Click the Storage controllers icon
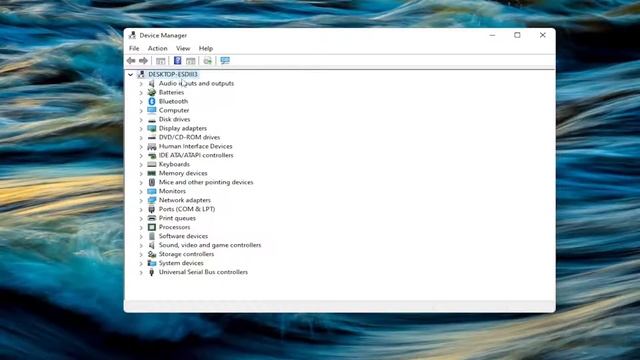 (x=151, y=254)
